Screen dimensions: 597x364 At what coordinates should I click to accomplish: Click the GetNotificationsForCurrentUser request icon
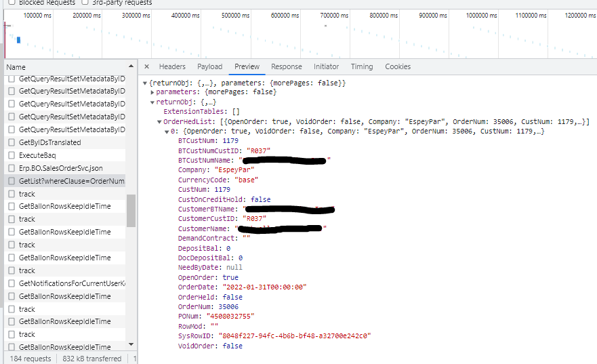(12, 283)
